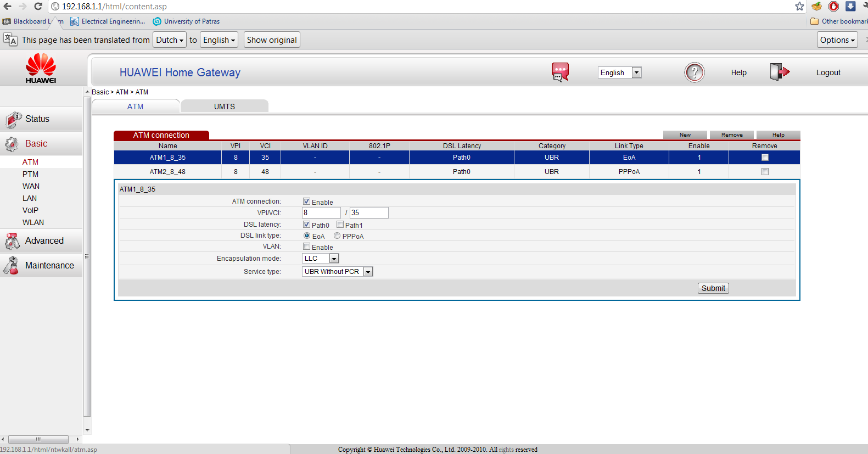Image resolution: width=868 pixels, height=454 pixels.
Task: Open the English target language dropdown in translate bar
Action: point(219,40)
